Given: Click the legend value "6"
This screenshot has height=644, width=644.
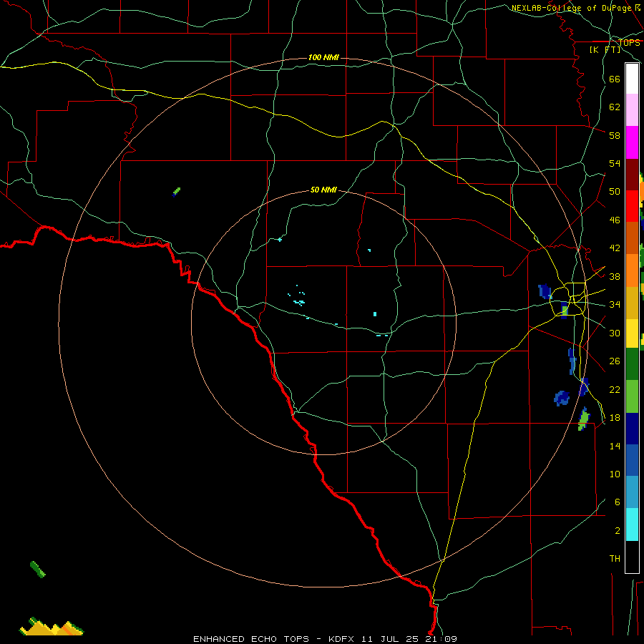Looking at the screenshot, I should click(x=618, y=502).
